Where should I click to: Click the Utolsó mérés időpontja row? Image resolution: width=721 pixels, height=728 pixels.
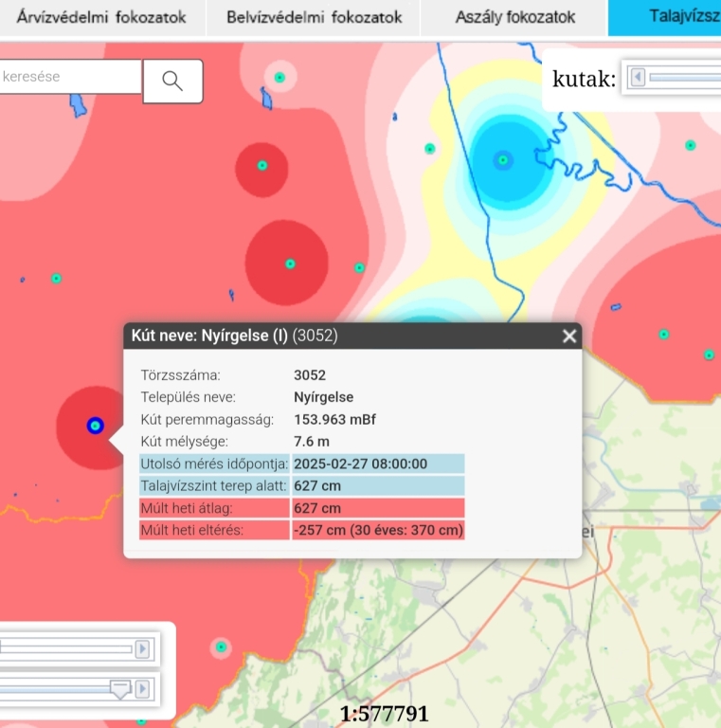pyautogui.click(x=302, y=464)
